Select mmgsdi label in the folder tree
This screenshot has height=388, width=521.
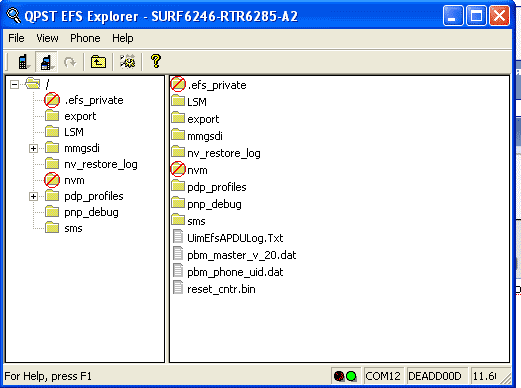point(82,148)
